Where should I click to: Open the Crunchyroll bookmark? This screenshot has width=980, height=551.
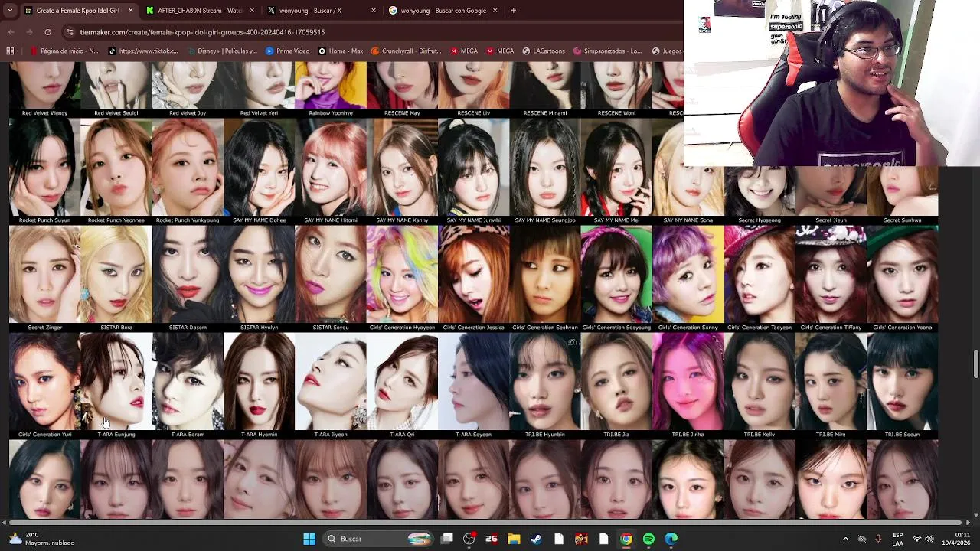(x=407, y=51)
